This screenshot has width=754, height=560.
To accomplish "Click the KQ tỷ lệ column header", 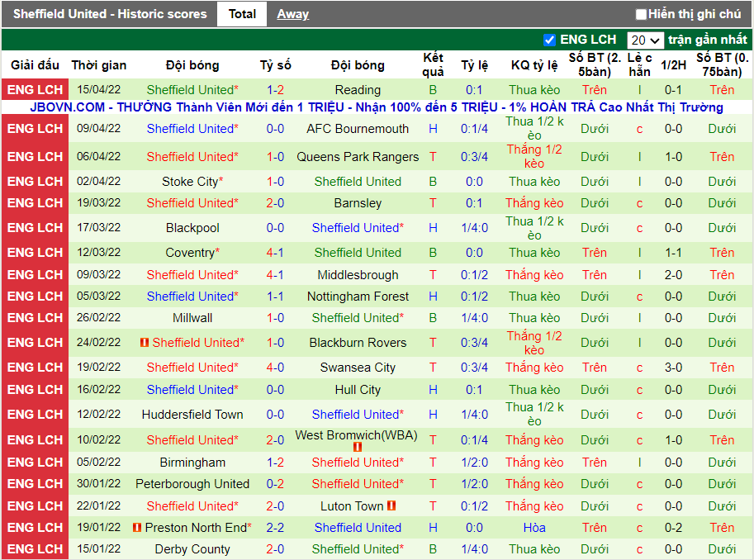I will point(534,65).
